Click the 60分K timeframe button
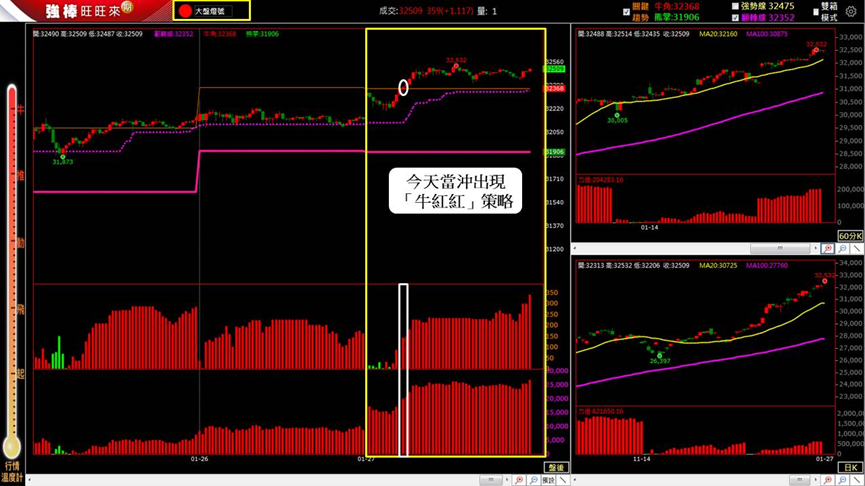The width and height of the screenshot is (865, 486). tap(850, 236)
